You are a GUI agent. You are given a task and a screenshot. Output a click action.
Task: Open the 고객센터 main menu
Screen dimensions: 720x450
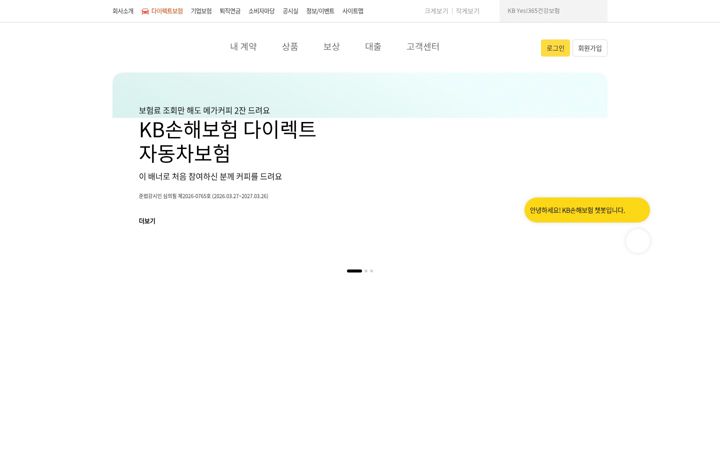coord(423,46)
